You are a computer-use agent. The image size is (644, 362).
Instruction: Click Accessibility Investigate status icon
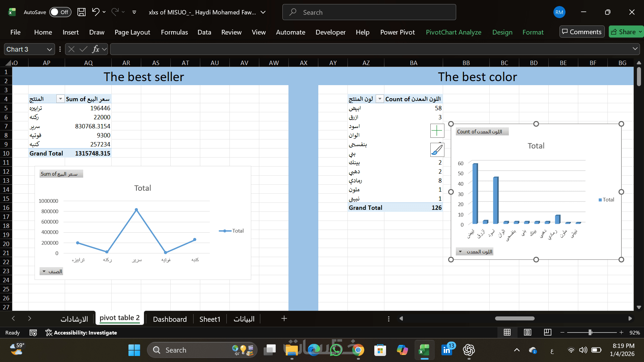click(49, 333)
